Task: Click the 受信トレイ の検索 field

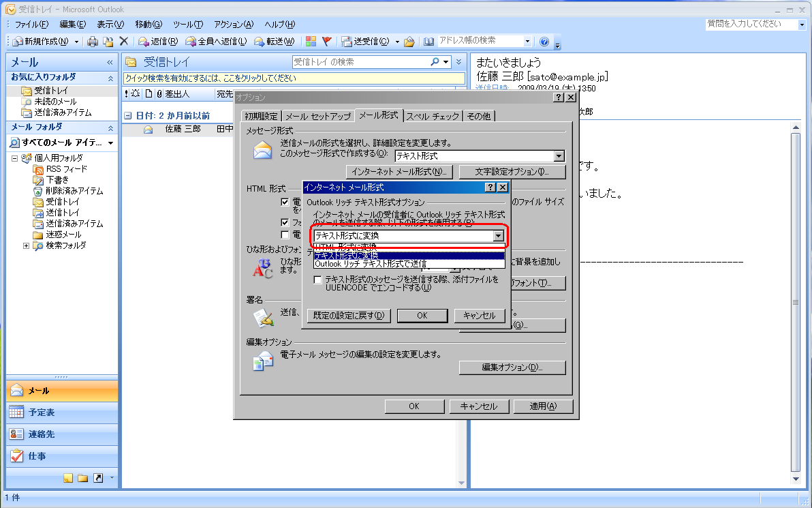Action: (x=361, y=62)
